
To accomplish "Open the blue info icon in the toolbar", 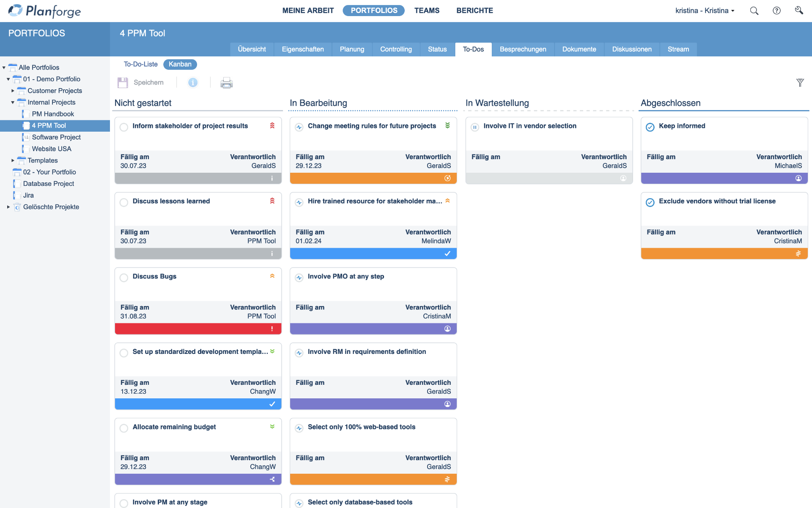I will [x=193, y=82].
